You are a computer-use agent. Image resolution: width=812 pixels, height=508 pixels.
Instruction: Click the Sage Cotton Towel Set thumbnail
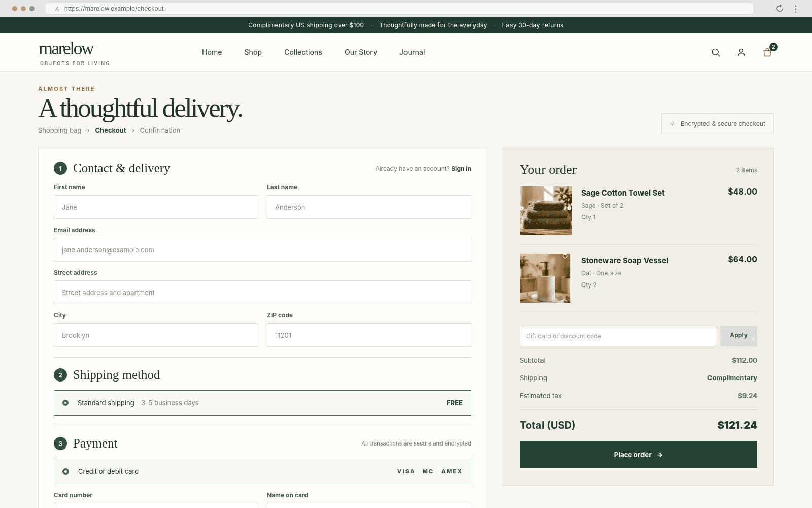[x=546, y=211]
